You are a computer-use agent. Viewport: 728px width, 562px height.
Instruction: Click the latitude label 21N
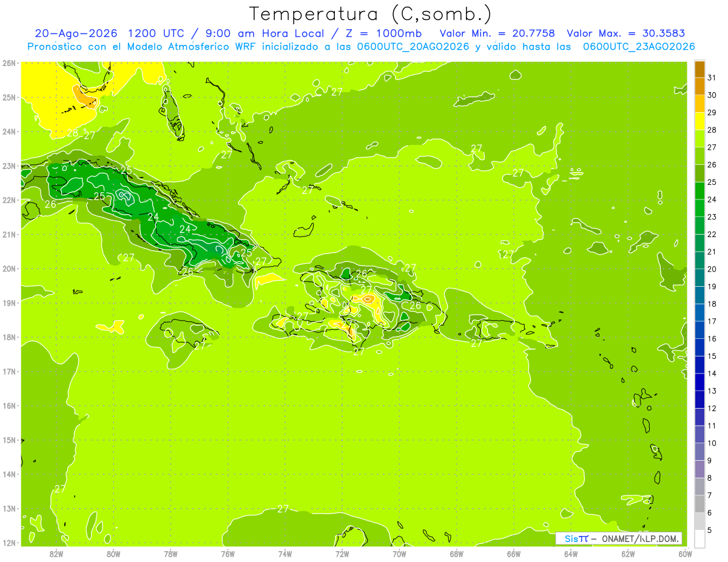click(x=9, y=235)
